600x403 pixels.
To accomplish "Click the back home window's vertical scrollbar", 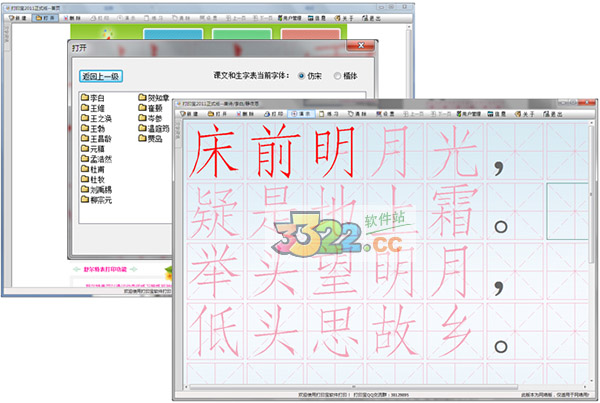I will pos(409,61).
